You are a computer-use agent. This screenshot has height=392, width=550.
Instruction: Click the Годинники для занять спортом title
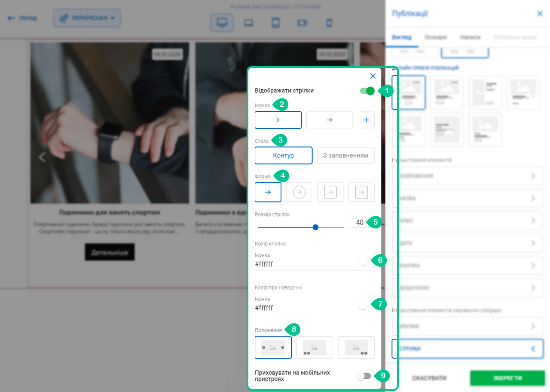[x=110, y=212]
